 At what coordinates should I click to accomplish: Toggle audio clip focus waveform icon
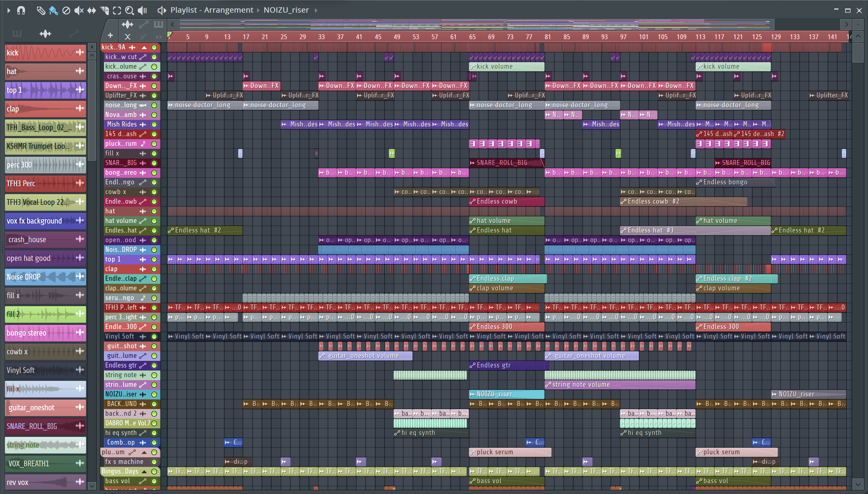point(127,24)
